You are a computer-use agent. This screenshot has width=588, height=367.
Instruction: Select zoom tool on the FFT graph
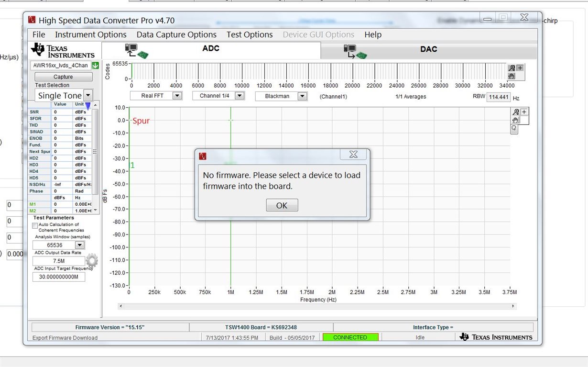click(516, 112)
